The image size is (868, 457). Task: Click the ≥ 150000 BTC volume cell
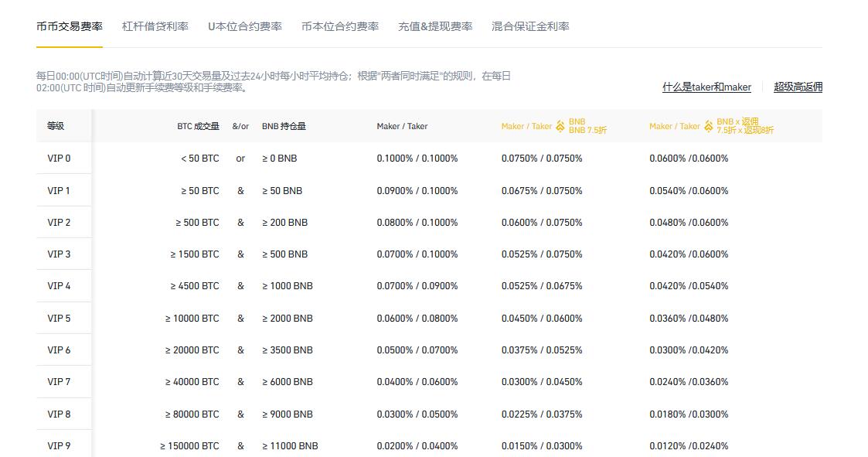[x=190, y=446]
